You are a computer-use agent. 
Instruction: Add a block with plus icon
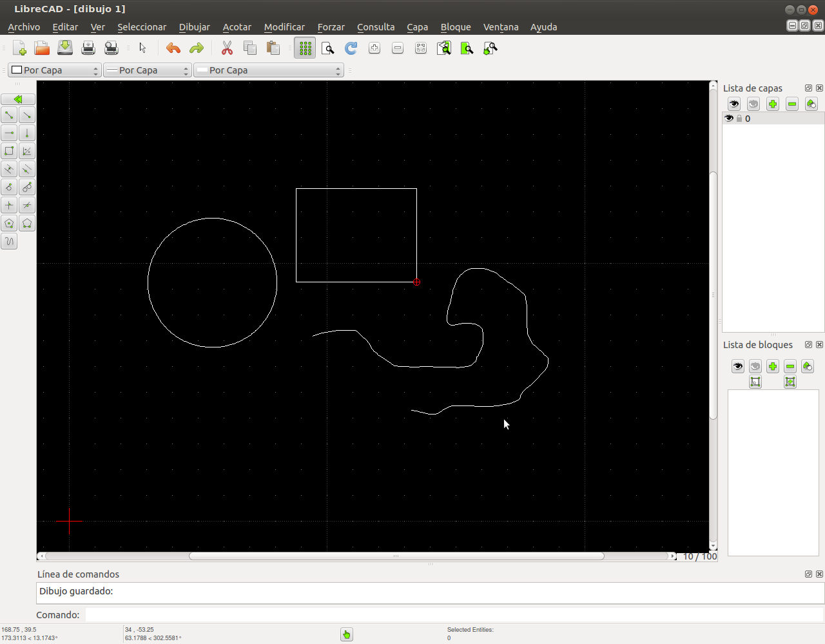[773, 366]
